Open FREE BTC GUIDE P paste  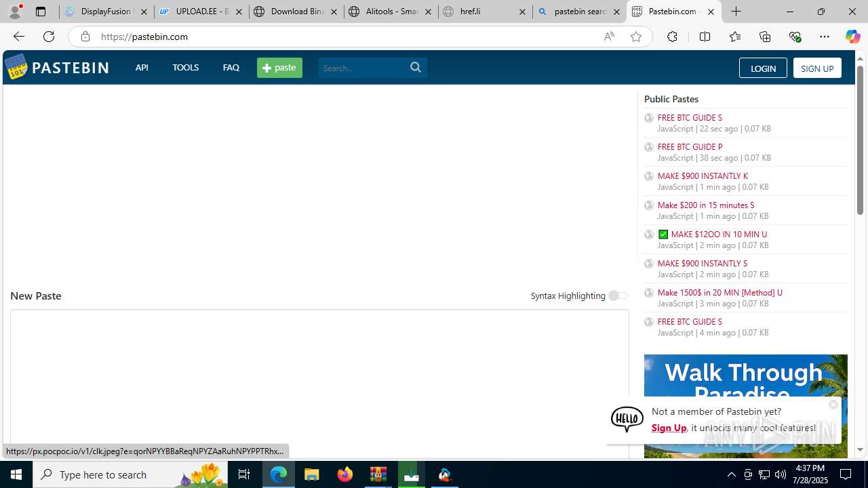690,146
